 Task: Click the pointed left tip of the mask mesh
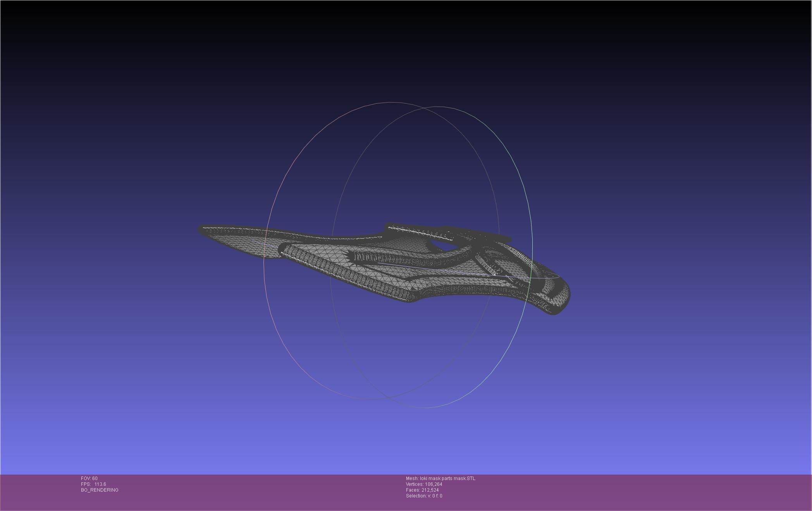(200, 229)
